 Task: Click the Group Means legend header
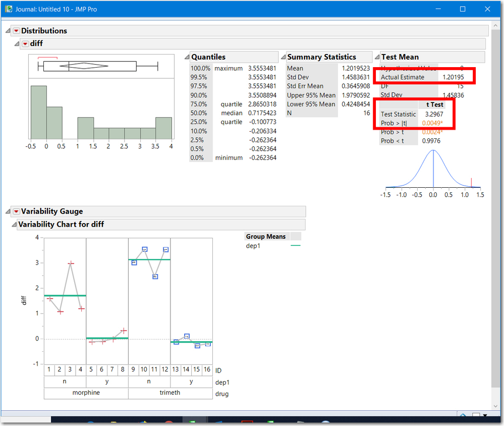tap(266, 237)
